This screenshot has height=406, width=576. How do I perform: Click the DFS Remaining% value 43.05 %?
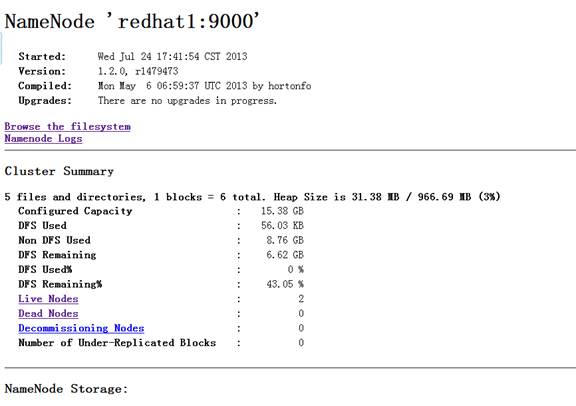click(285, 284)
